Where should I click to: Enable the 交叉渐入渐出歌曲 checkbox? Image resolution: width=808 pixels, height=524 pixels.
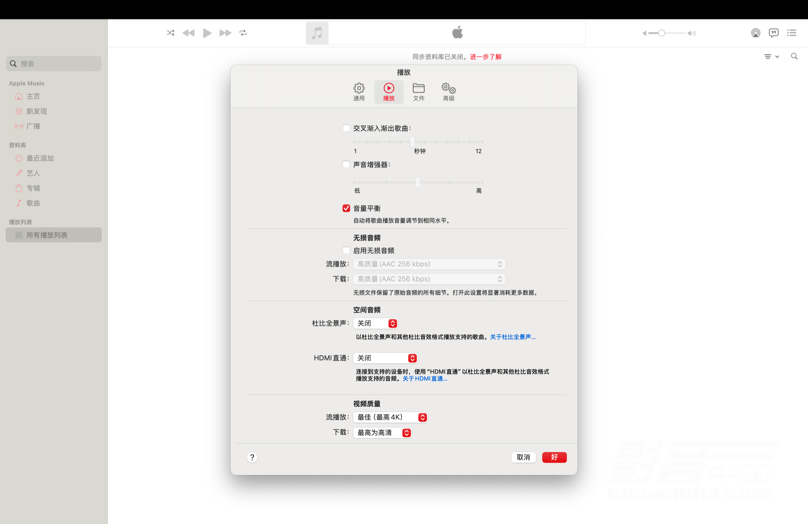(x=346, y=128)
